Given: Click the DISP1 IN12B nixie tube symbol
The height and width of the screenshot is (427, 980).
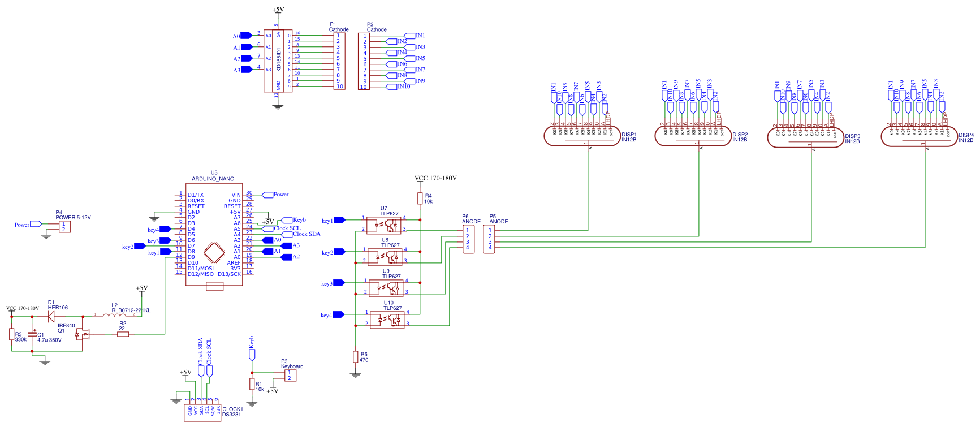Looking at the screenshot, I should [582, 136].
